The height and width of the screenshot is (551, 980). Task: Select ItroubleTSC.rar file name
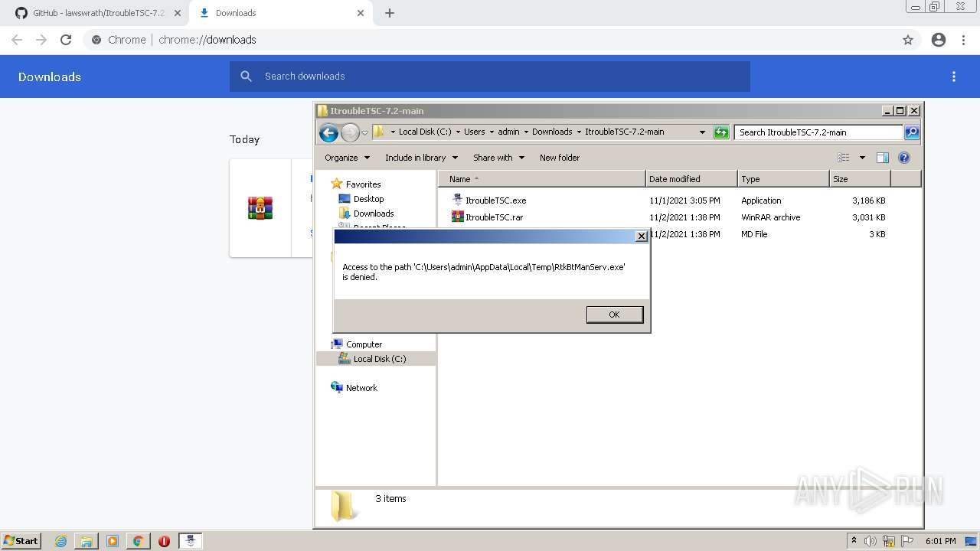tap(494, 217)
